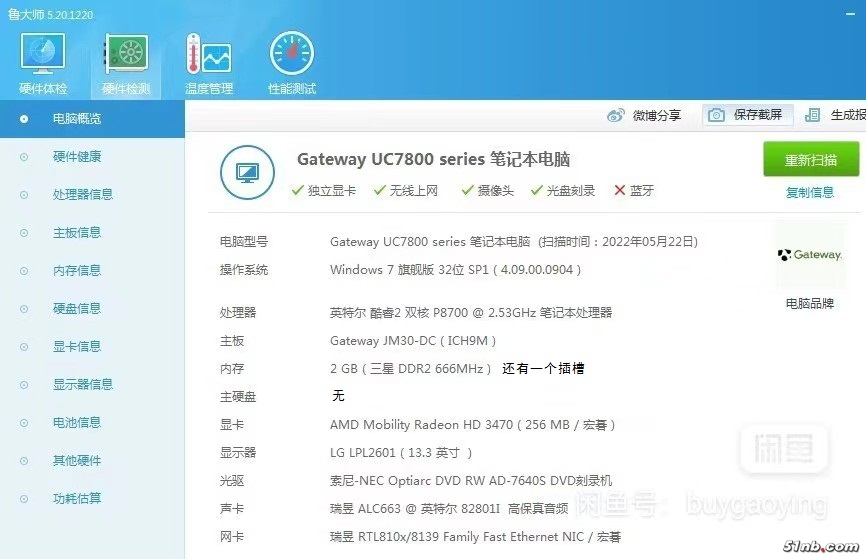866x559 pixels.
Task: Open 功耗估算 power estimate page
Action: [x=77, y=499]
